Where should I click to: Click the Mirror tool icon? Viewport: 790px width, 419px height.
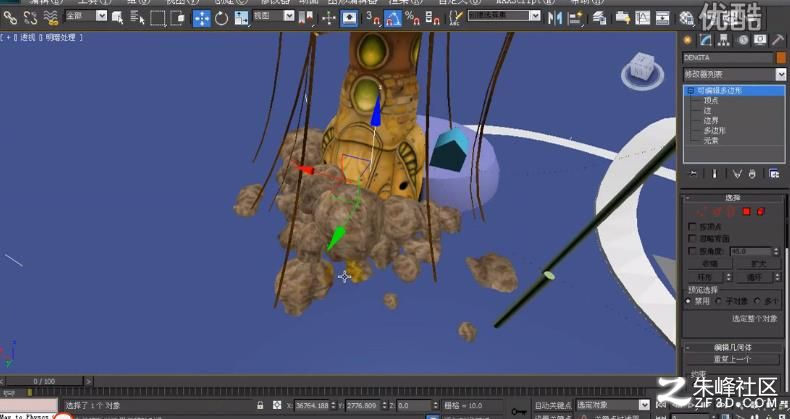click(555, 18)
